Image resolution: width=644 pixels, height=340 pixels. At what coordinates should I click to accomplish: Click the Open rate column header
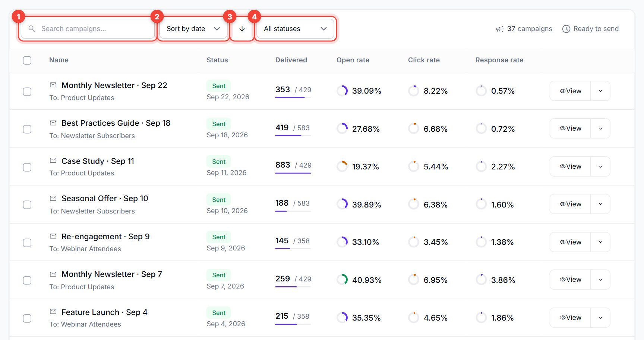(353, 60)
